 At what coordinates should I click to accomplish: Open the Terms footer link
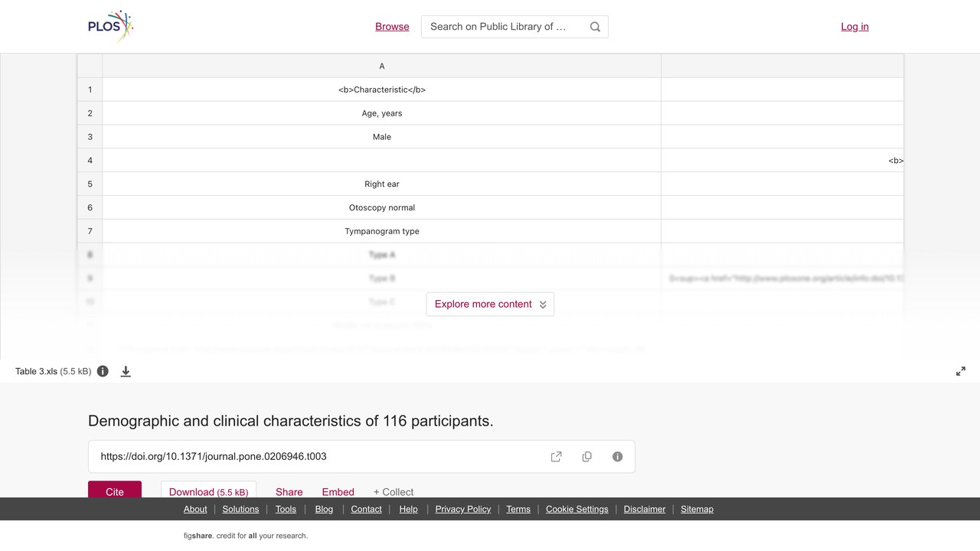coord(518,509)
